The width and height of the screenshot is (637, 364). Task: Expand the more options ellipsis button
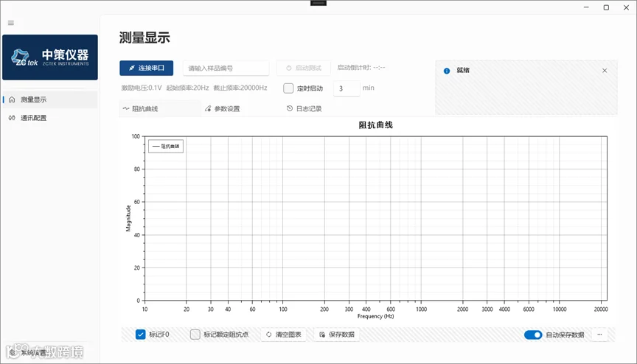[x=599, y=335]
